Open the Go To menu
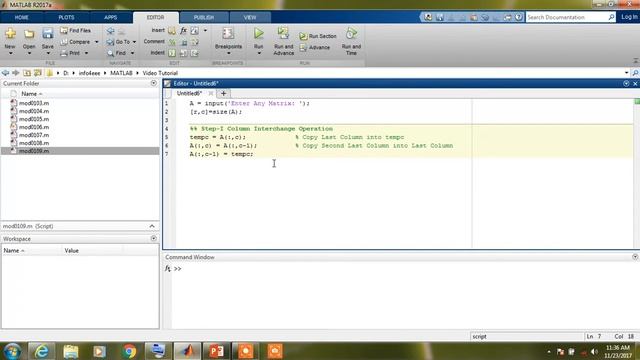 pos(119,42)
